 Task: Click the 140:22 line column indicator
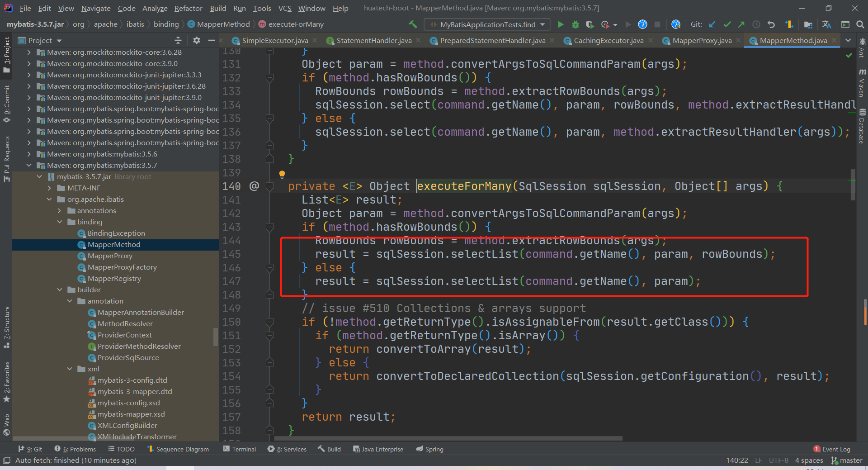pyautogui.click(x=737, y=461)
